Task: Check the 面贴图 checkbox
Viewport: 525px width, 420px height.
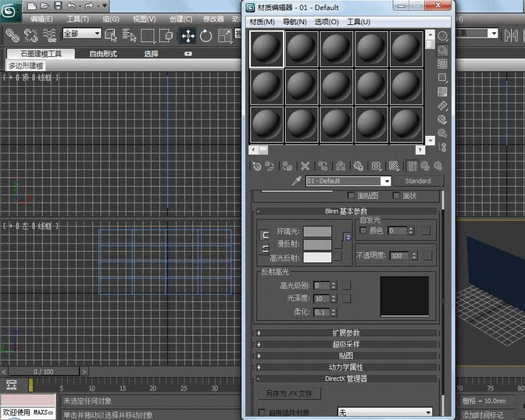Action: click(x=350, y=196)
